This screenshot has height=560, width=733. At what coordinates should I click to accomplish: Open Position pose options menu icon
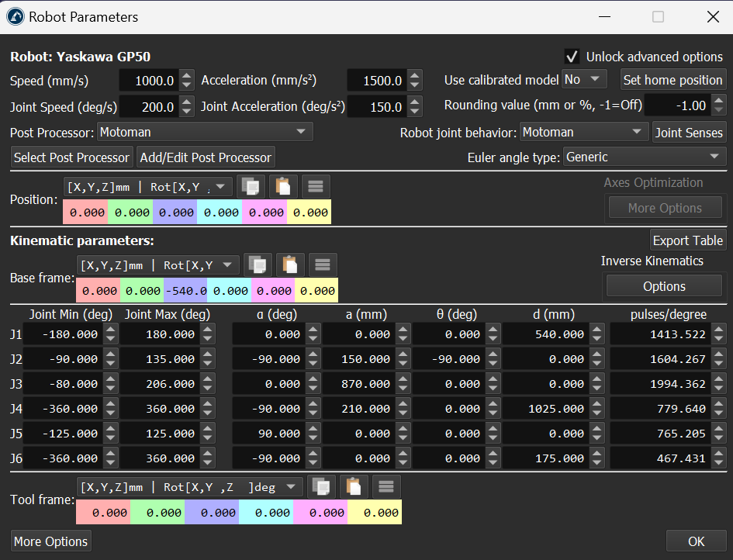pos(315,186)
